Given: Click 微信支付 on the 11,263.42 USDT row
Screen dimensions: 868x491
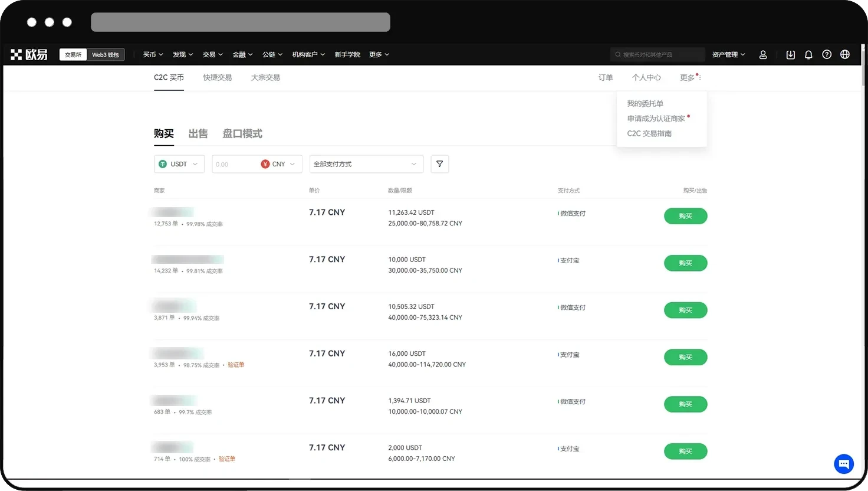Looking at the screenshot, I should [572, 214].
